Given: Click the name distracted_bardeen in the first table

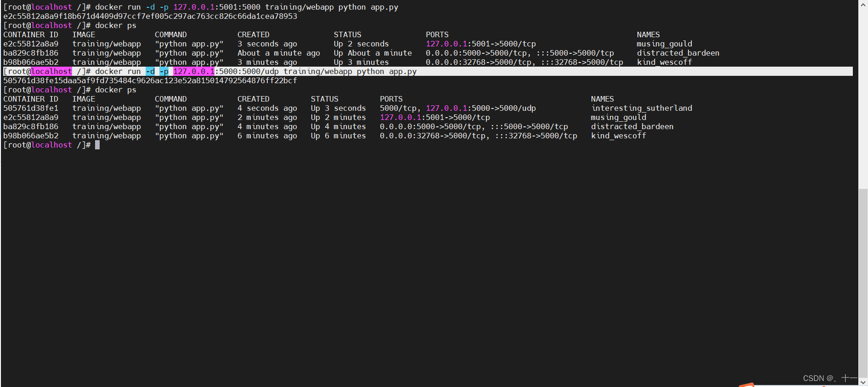Looking at the screenshot, I should (678, 53).
